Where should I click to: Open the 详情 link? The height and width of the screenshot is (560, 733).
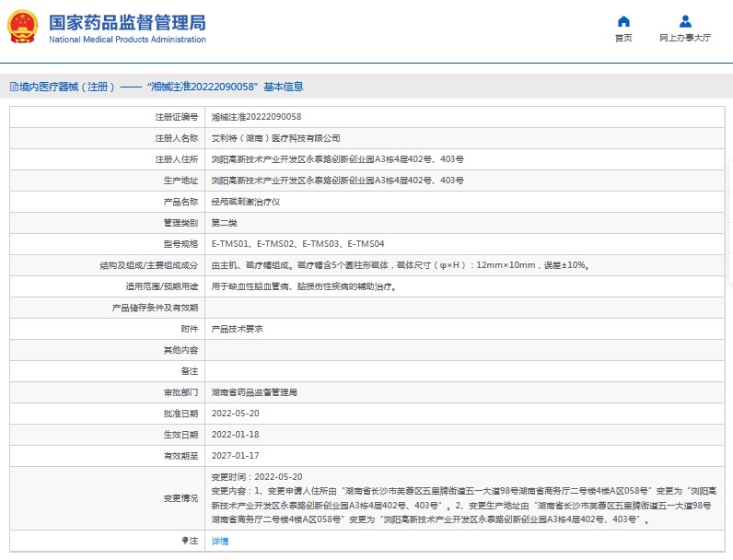coord(220,542)
